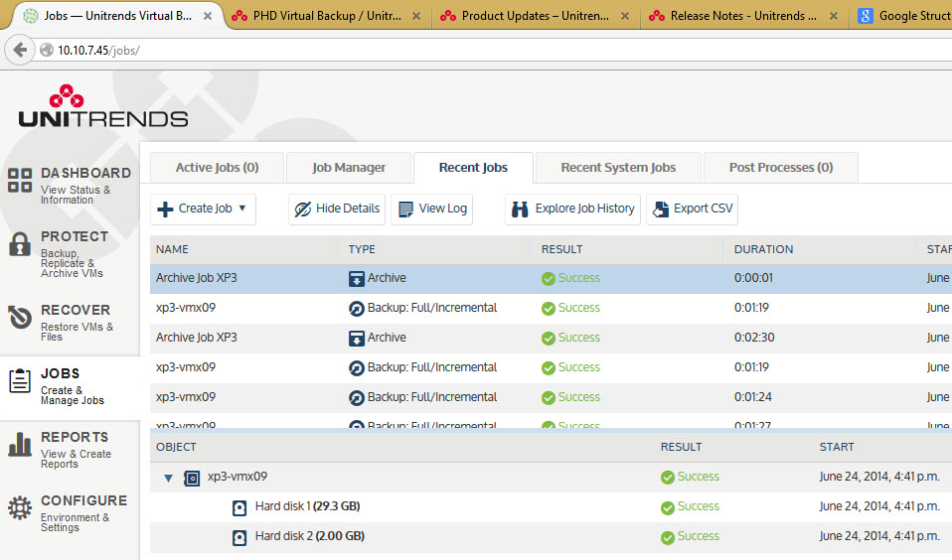Click the Unitrends logo
952x560 pixels.
(x=103, y=106)
